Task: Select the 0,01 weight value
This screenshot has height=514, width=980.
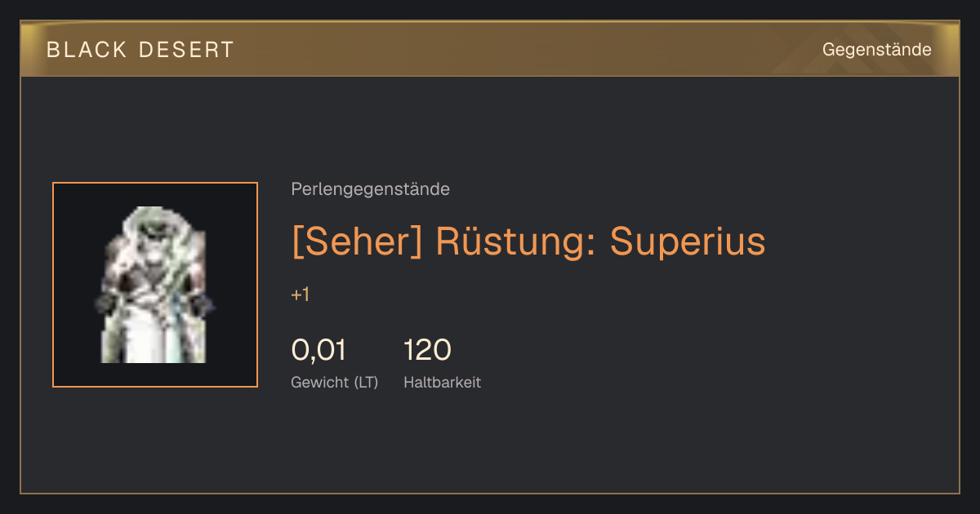Action: tap(318, 350)
